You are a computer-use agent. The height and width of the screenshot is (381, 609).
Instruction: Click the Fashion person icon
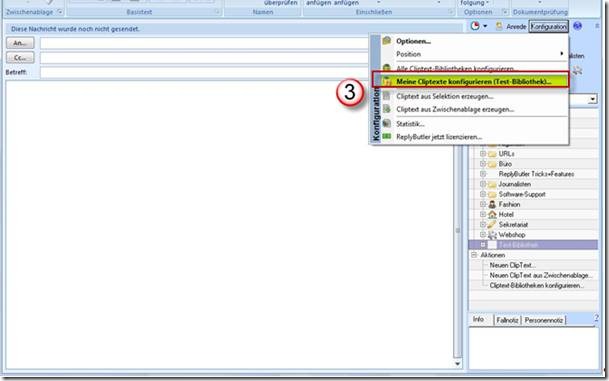tap(492, 204)
